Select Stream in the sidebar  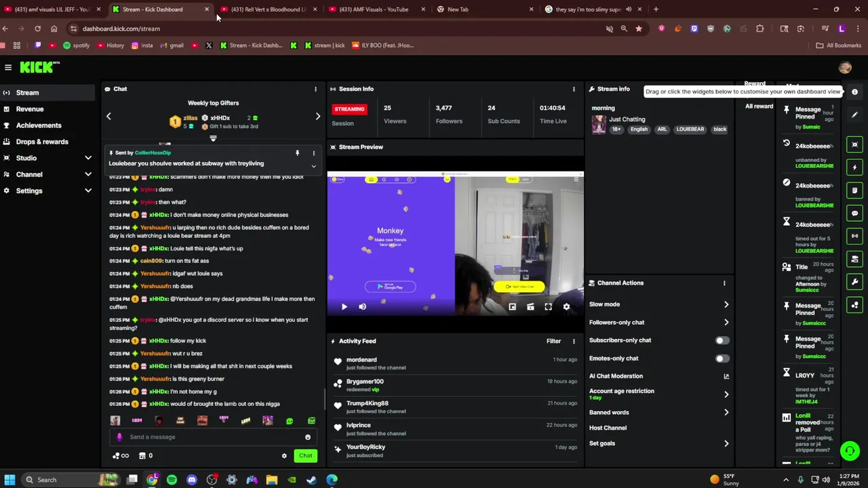point(47,93)
